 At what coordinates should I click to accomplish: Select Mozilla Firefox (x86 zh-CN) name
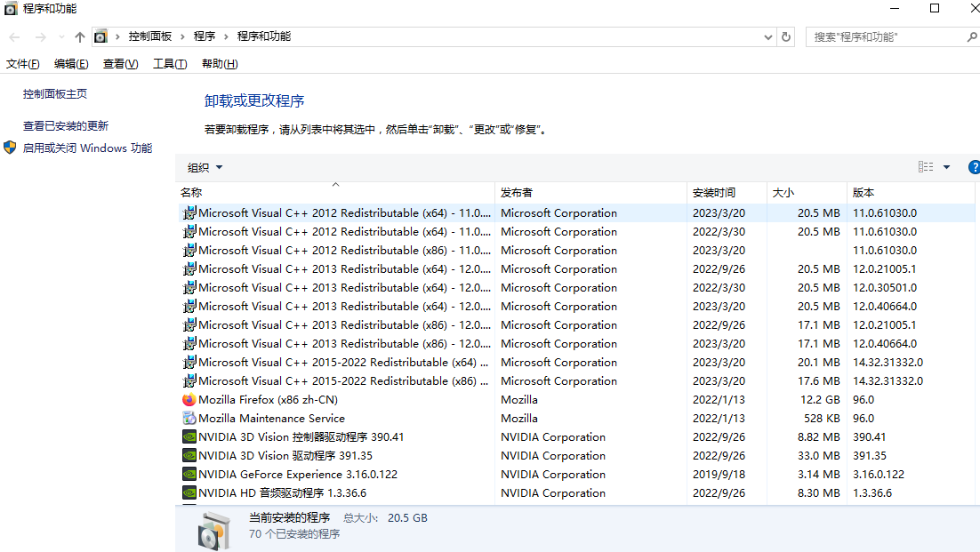pyautogui.click(x=269, y=400)
